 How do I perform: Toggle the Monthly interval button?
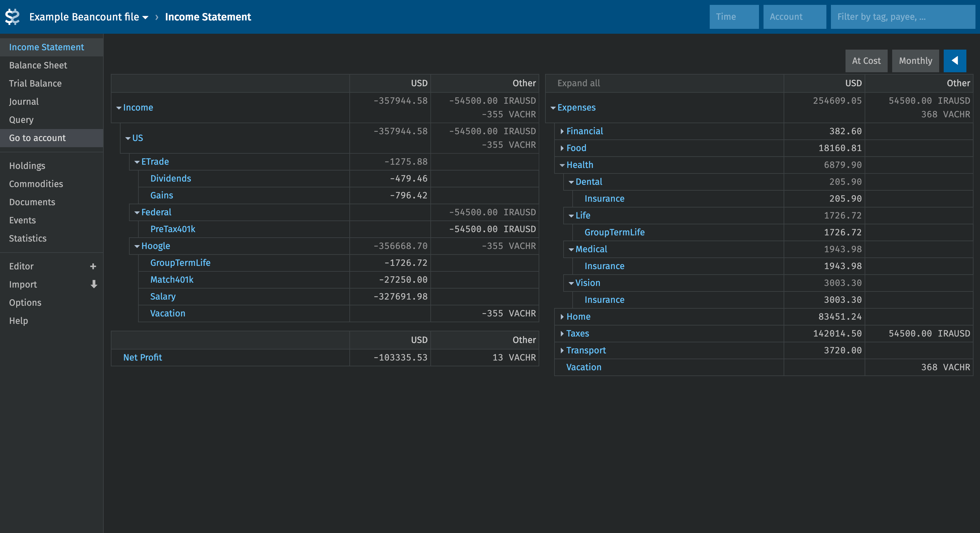click(915, 61)
